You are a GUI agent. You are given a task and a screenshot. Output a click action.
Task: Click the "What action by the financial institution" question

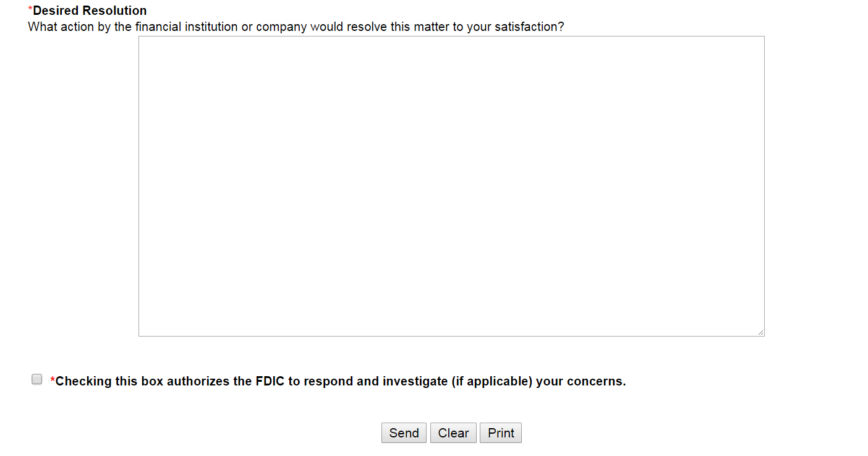296,27
